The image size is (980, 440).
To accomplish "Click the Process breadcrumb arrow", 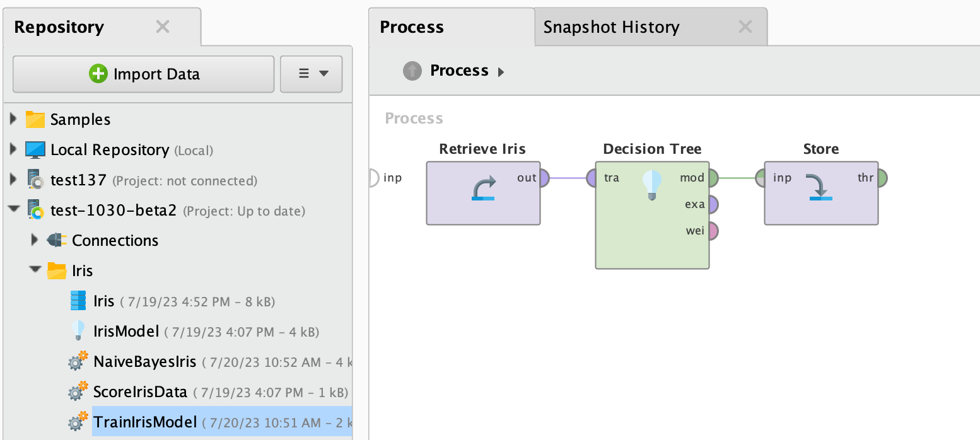I will tap(501, 71).
